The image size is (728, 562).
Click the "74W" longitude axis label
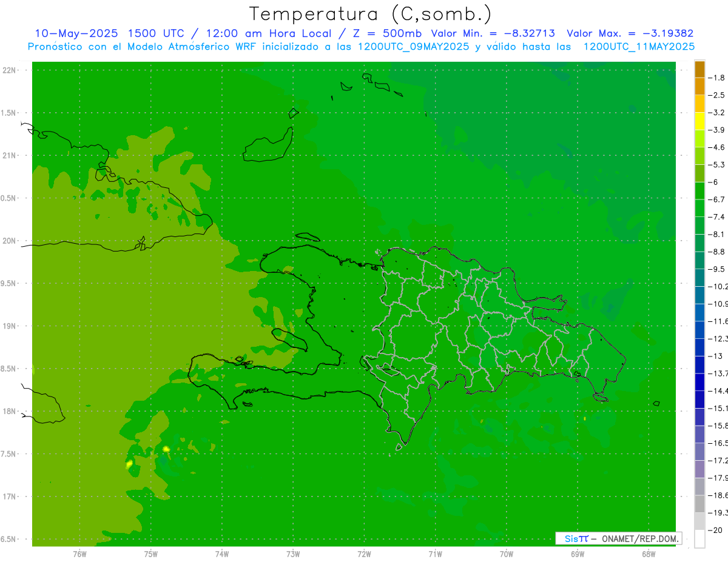pos(222,554)
